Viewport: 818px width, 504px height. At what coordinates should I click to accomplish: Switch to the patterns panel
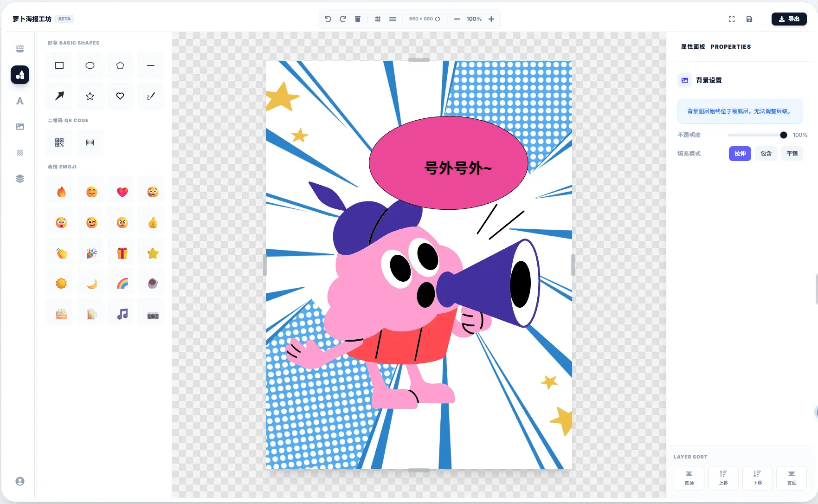point(19,153)
